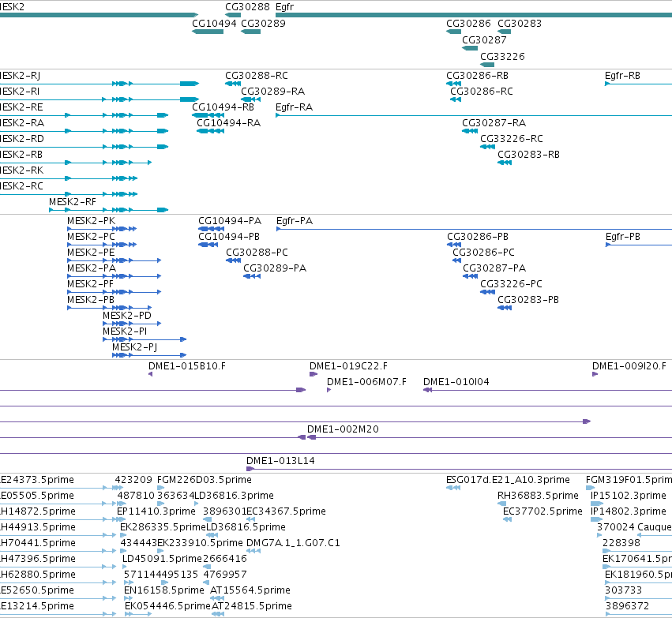Click transcript Egfr-RB
This screenshot has width=672, height=618.
coord(622,76)
